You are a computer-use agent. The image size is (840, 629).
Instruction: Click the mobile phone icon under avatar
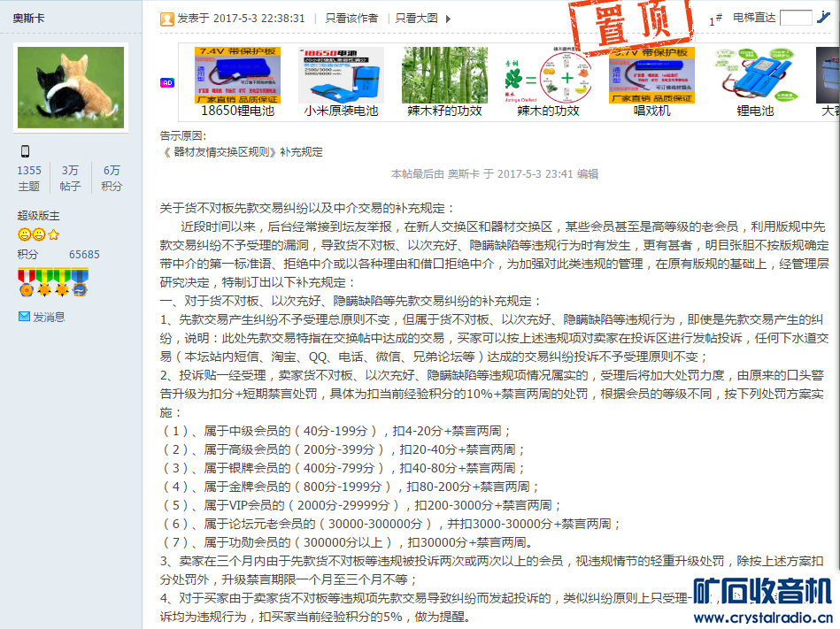[25, 151]
